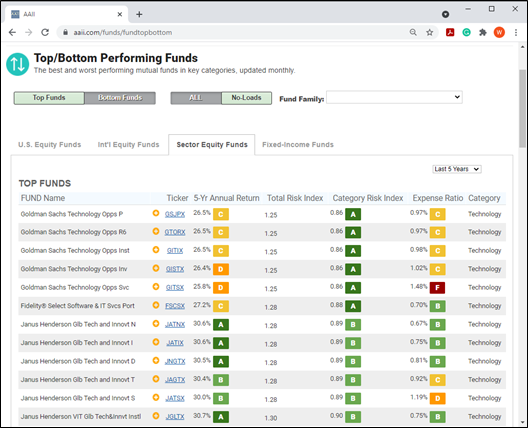The image size is (528, 428).
Task: Click the browser reload page icon
Action: [45, 32]
